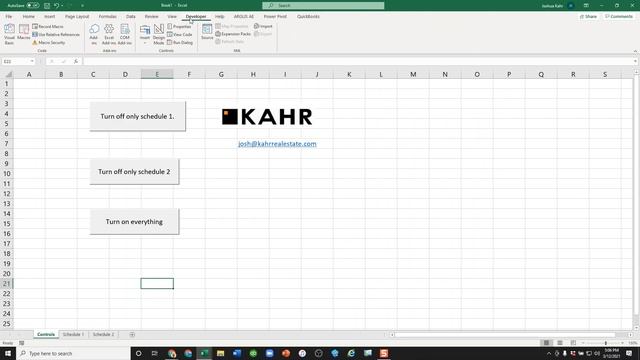Start Record Macro

pos(48,26)
